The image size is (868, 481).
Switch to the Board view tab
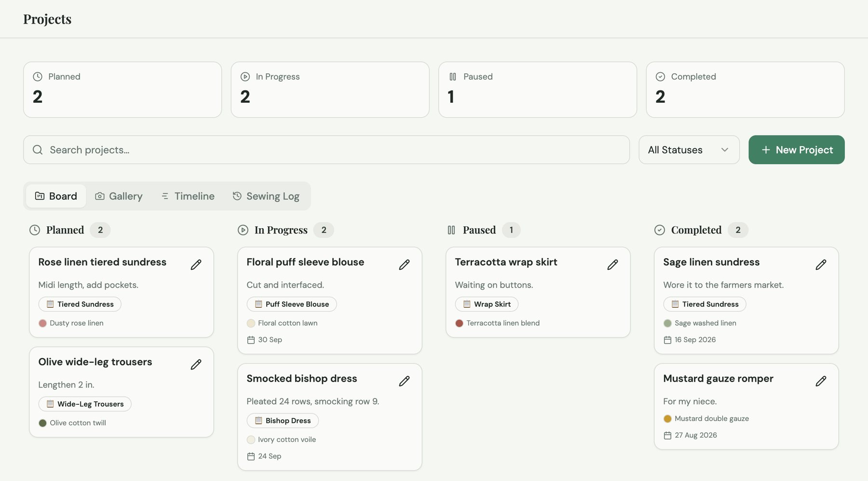pos(56,196)
